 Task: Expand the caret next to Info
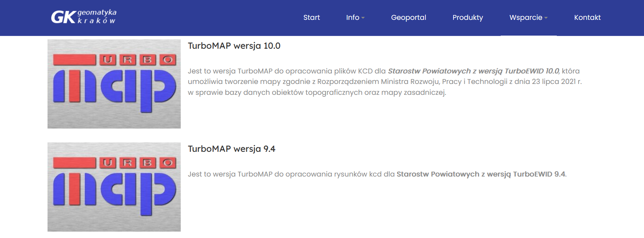[x=363, y=18]
